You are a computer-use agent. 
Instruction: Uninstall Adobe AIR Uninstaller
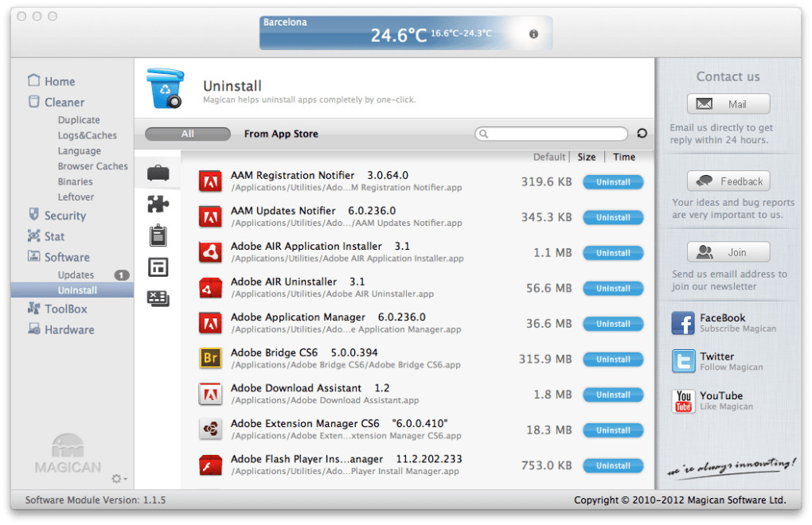[x=613, y=288]
